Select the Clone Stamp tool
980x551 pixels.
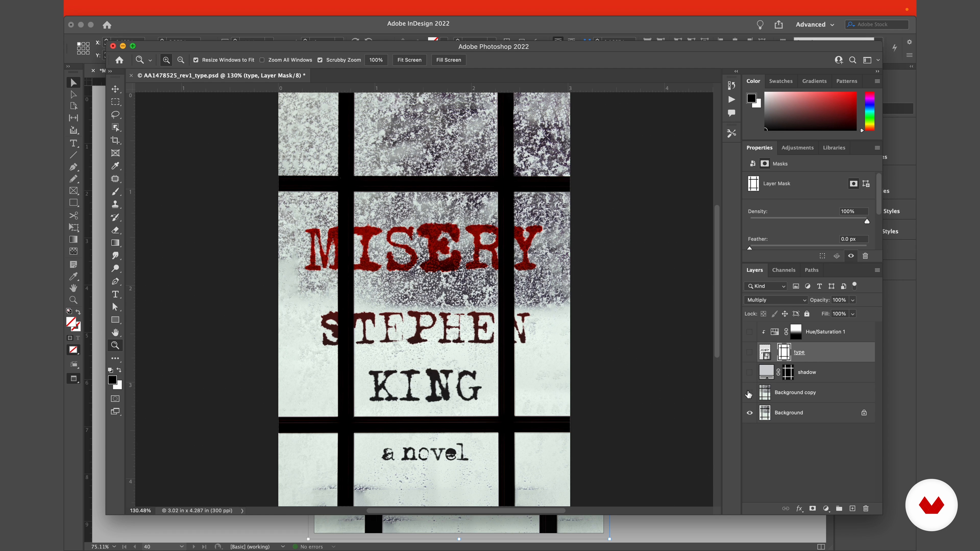pyautogui.click(x=115, y=204)
